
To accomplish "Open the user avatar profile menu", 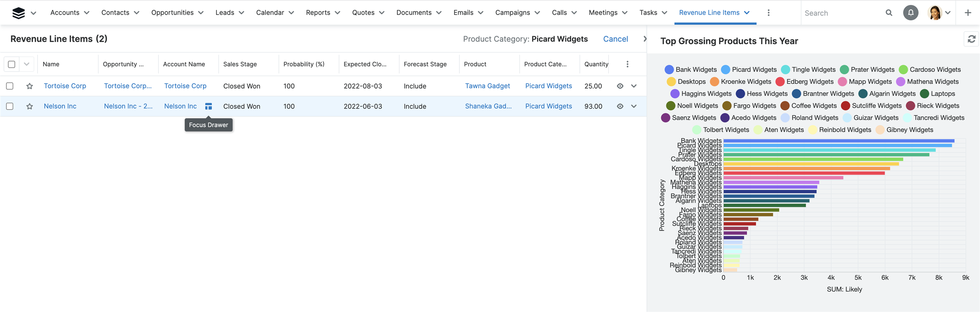I will pyautogui.click(x=939, y=13).
